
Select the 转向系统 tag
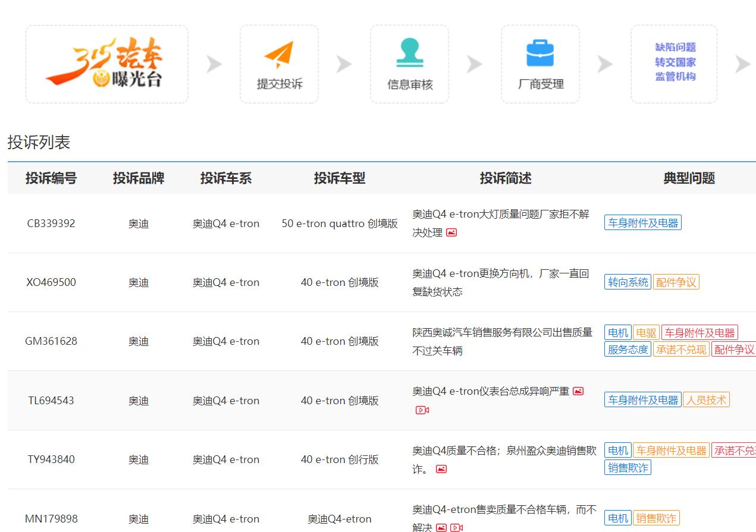click(628, 282)
